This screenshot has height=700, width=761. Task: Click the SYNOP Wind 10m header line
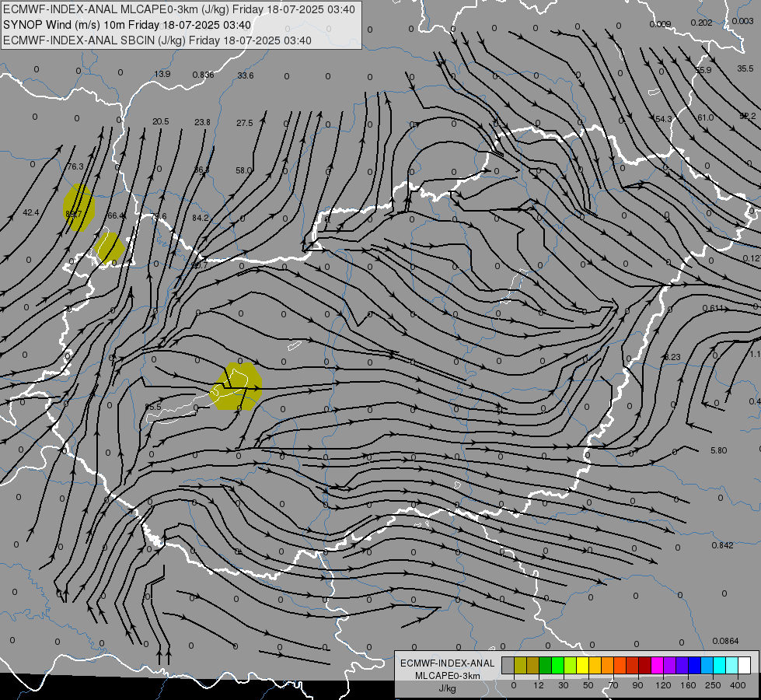tap(127, 25)
